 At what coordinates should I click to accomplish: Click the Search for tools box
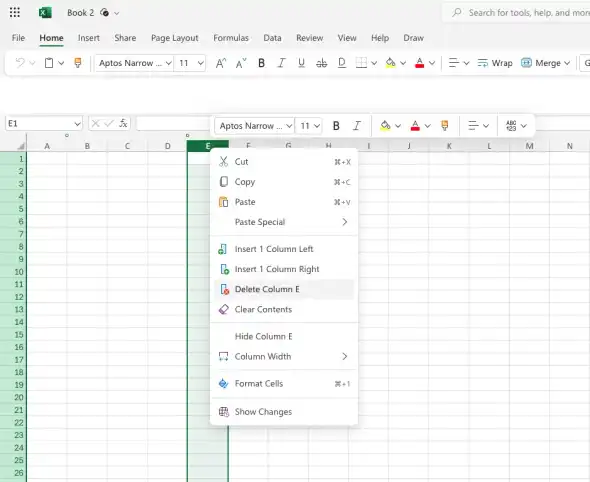click(516, 13)
